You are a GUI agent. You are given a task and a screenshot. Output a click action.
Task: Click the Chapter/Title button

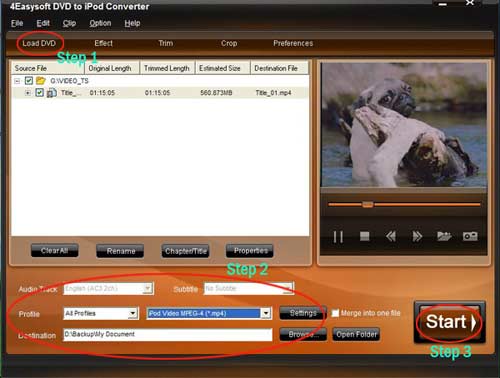(x=185, y=251)
